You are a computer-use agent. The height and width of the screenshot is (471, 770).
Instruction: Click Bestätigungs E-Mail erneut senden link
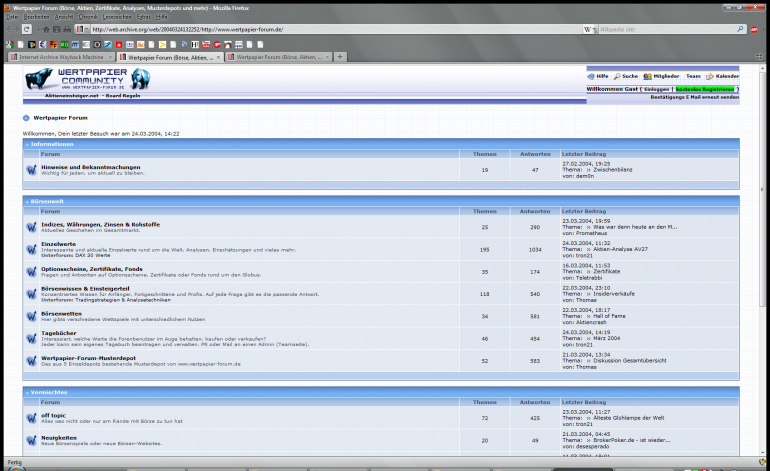click(694, 97)
